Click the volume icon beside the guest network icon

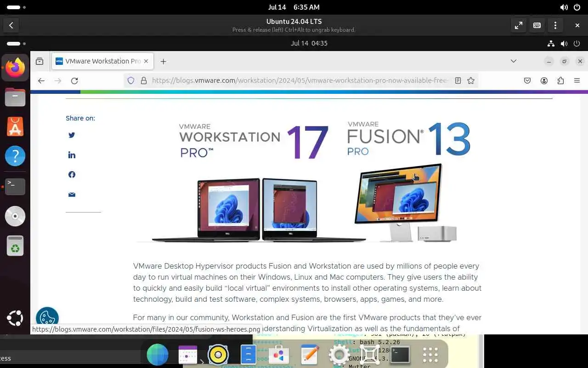tap(564, 44)
